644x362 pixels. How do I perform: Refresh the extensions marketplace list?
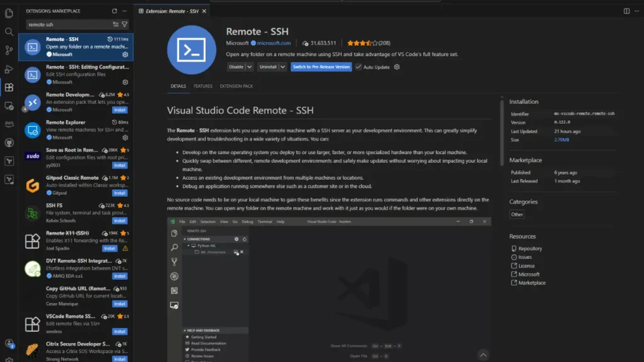point(114,11)
